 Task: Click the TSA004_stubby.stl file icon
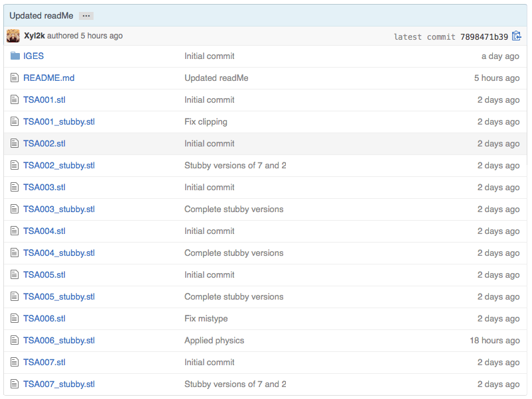click(x=15, y=253)
